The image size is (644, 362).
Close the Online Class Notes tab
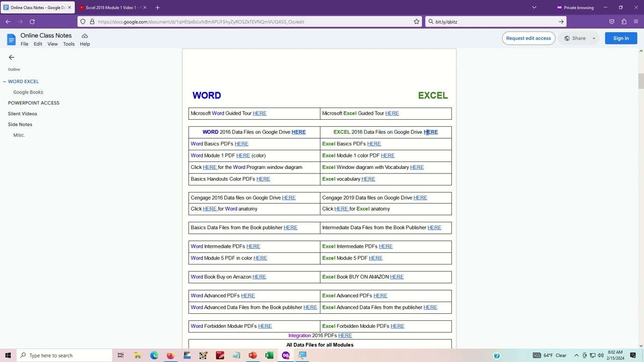pos(69,8)
